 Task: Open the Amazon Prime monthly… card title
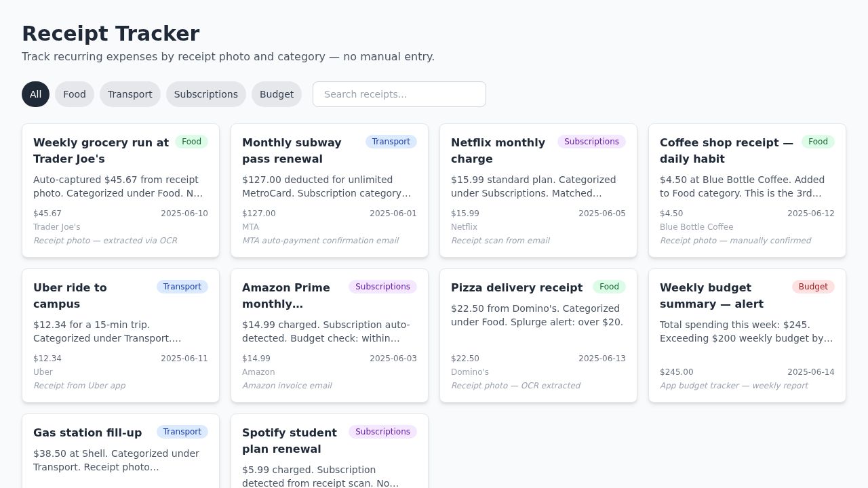pyautogui.click(x=286, y=296)
